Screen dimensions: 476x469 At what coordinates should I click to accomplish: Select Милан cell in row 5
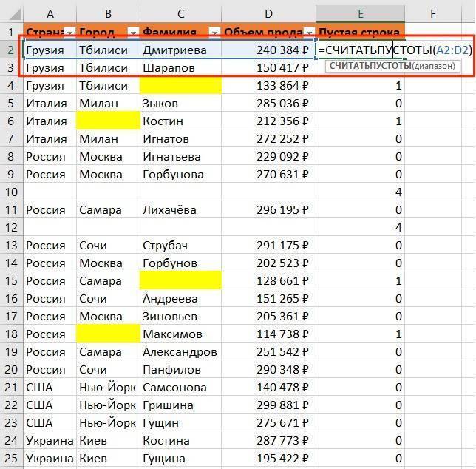click(109, 104)
